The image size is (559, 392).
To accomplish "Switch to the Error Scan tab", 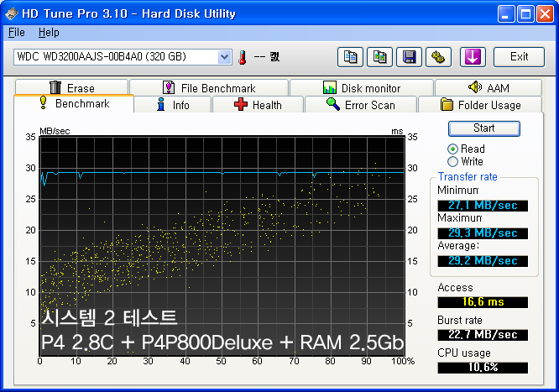I will point(361,105).
